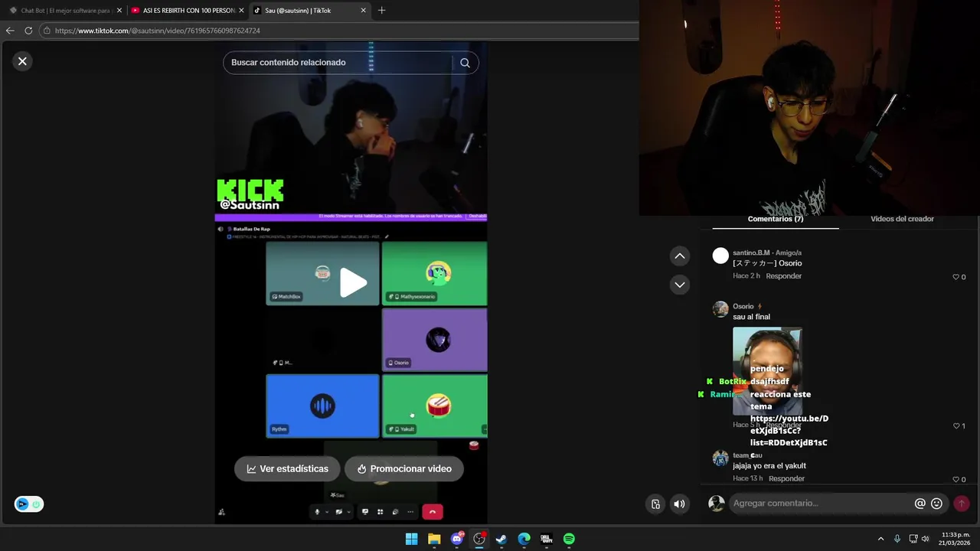
Task: View site information padlock icon
Action: (x=47, y=31)
